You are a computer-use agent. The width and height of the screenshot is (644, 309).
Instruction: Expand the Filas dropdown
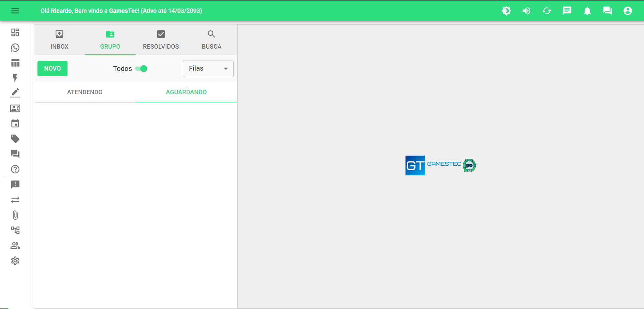coord(208,69)
